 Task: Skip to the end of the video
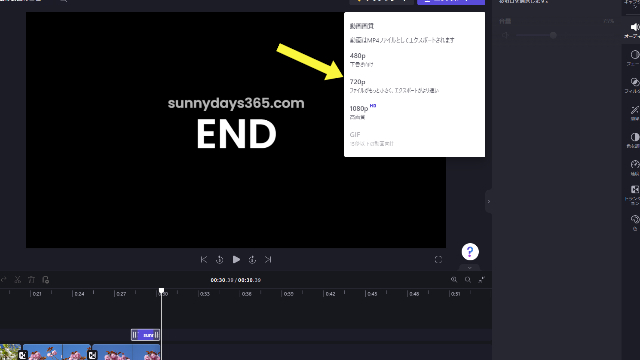point(268,260)
